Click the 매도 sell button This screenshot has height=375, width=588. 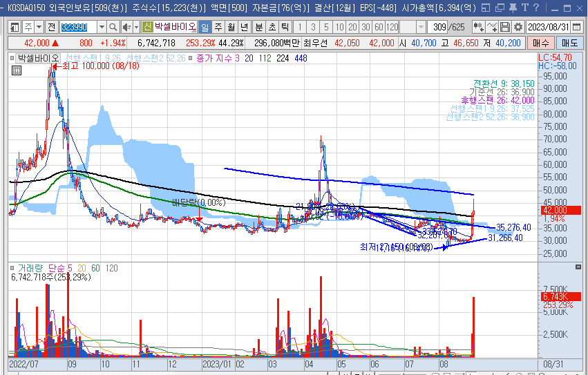tap(569, 43)
